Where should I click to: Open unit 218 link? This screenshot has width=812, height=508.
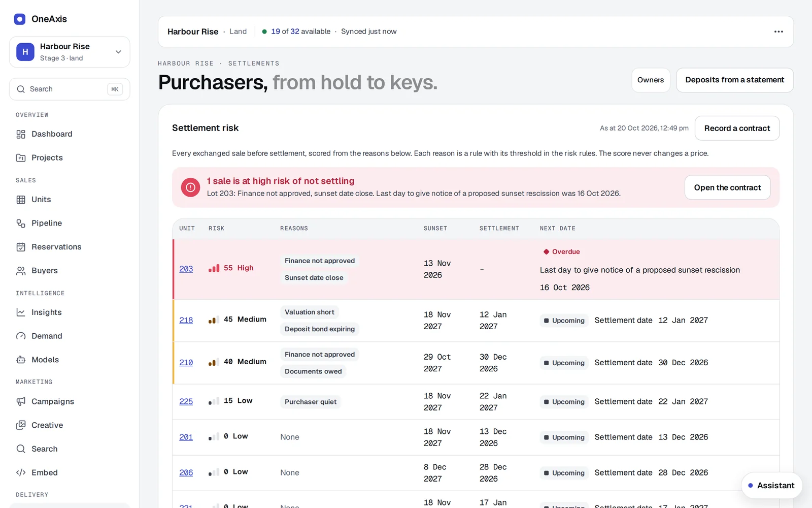coord(186,320)
